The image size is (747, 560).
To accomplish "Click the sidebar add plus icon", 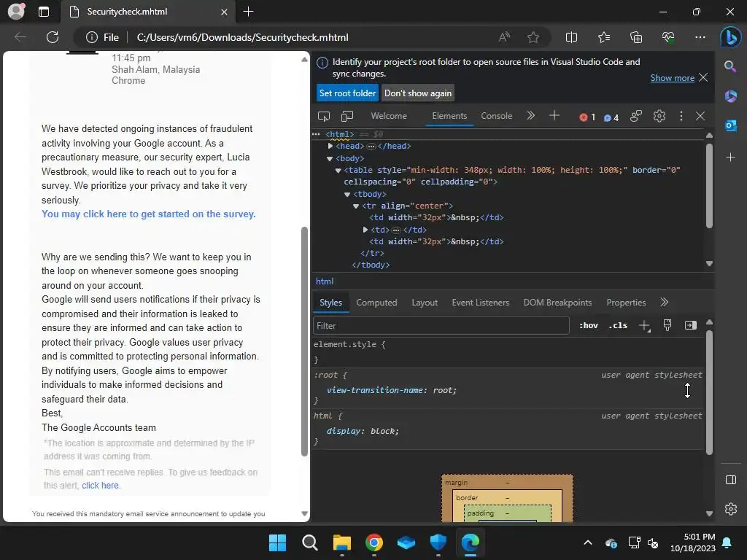I will [x=730, y=157].
